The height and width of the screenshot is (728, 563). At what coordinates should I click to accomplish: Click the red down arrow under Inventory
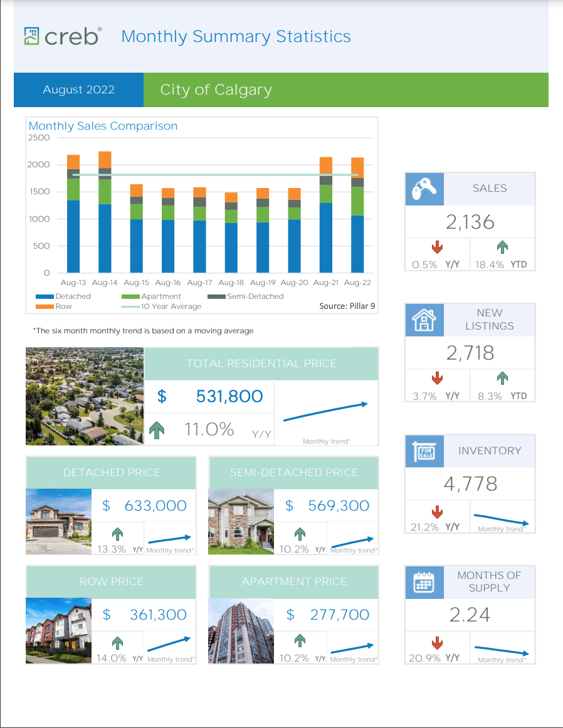point(437,512)
